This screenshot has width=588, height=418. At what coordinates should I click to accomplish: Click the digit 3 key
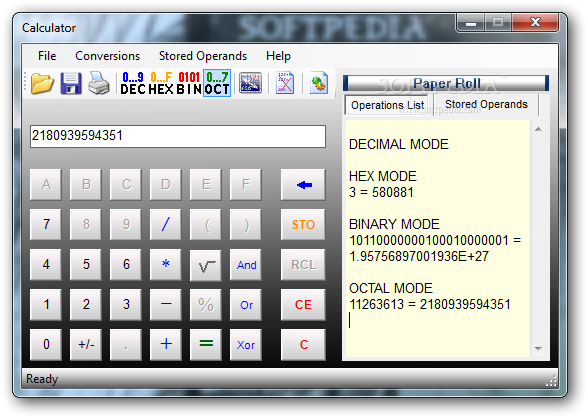126,304
